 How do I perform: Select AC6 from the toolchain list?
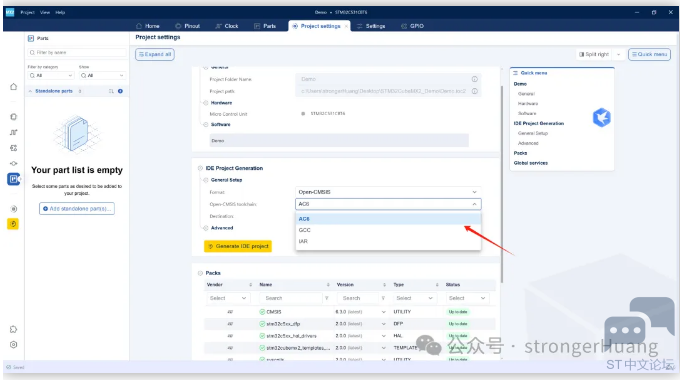(388, 219)
